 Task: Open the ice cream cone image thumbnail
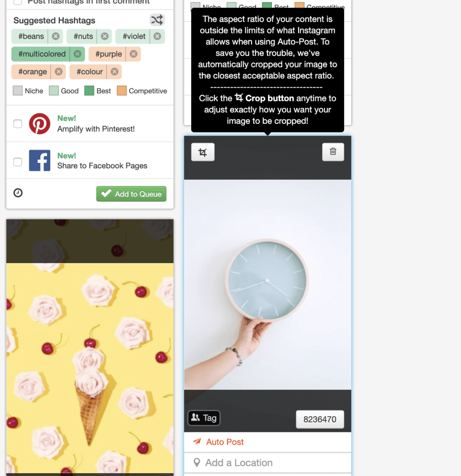[90, 347]
